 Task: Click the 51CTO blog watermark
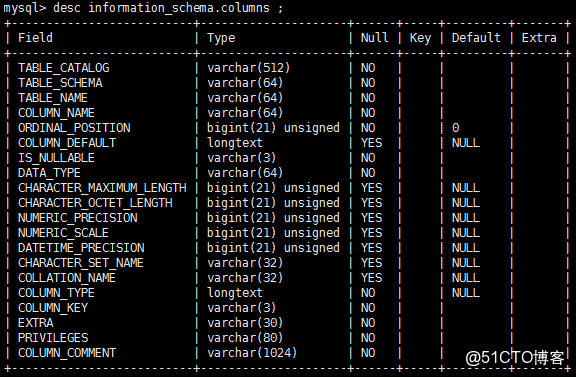click(515, 357)
